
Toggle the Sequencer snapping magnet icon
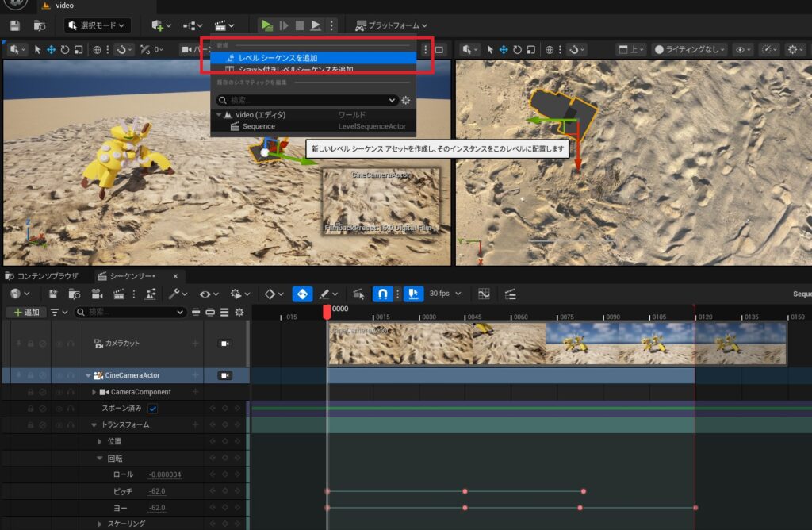381,294
